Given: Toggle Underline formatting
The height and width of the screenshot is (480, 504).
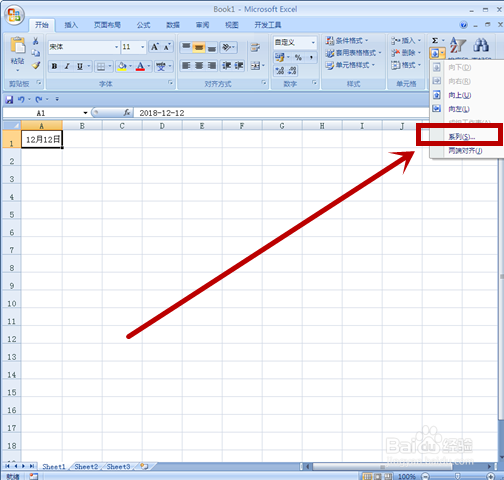Looking at the screenshot, I should [80, 66].
